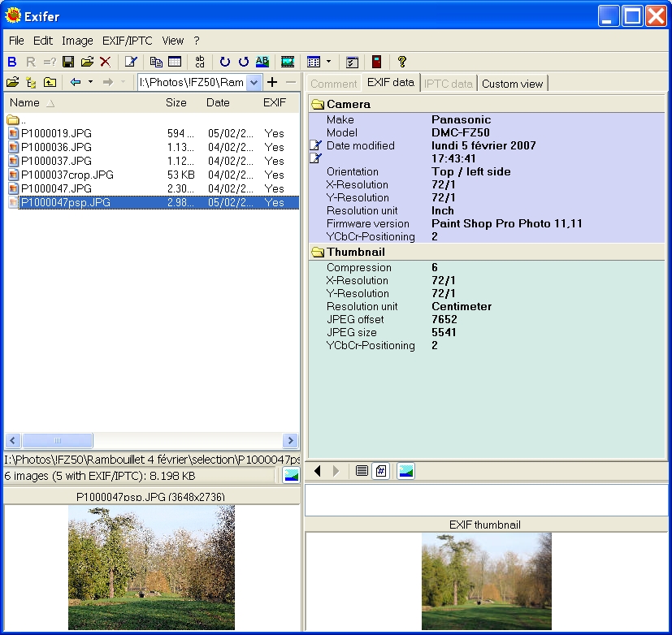Image resolution: width=672 pixels, height=635 pixels.
Task: Select the P1000037crop.JPG file
Action: tap(67, 175)
